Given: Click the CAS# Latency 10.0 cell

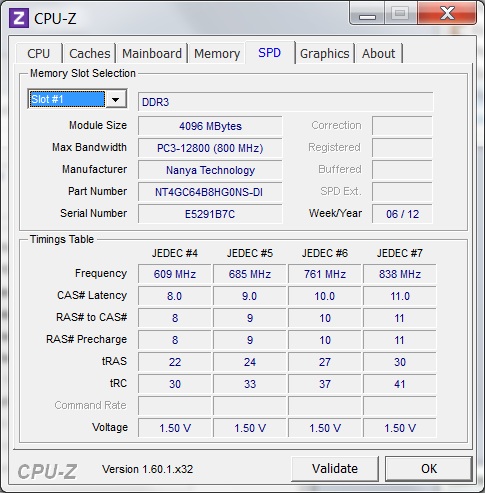Looking at the screenshot, I should (x=325, y=296).
